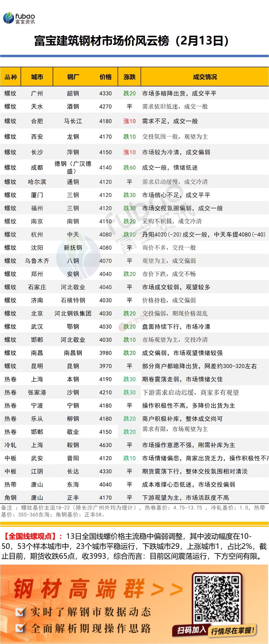269x644 pixels.
Task: Select the 江阴 city cell
Action: 37,472
